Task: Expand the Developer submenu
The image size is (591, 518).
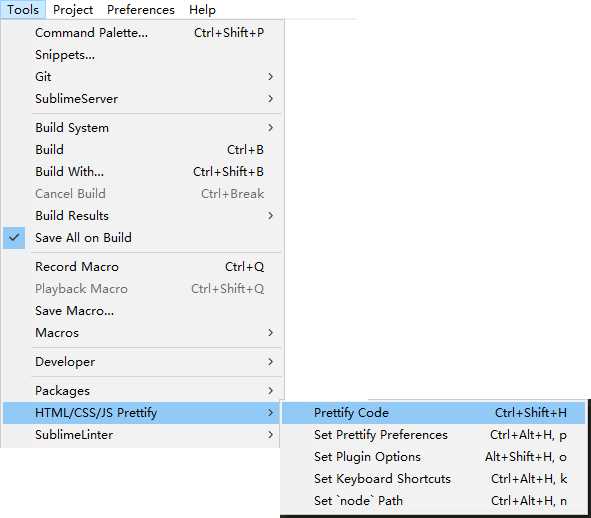Action: (x=141, y=362)
